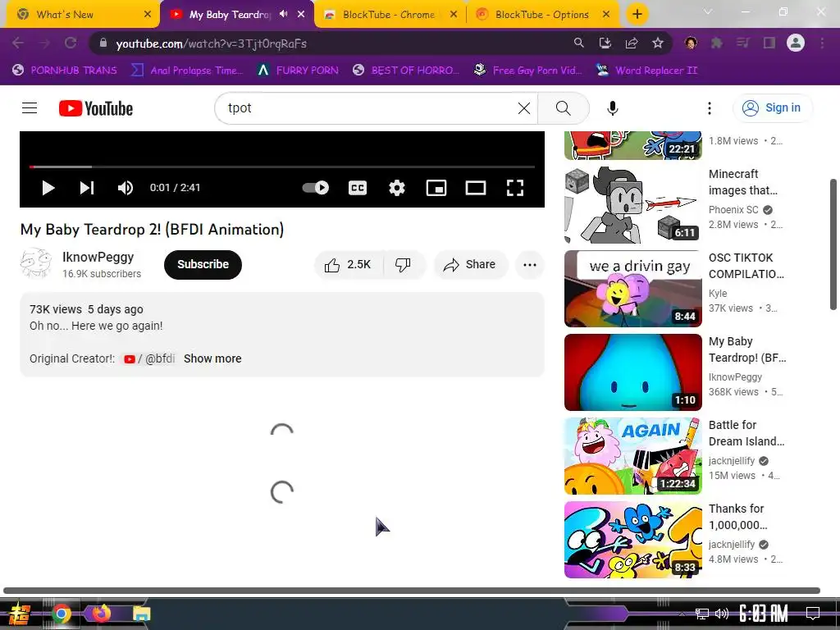The image size is (840, 630).
Task: Switch to BlockTube - Chrome tab
Action: tap(388, 15)
